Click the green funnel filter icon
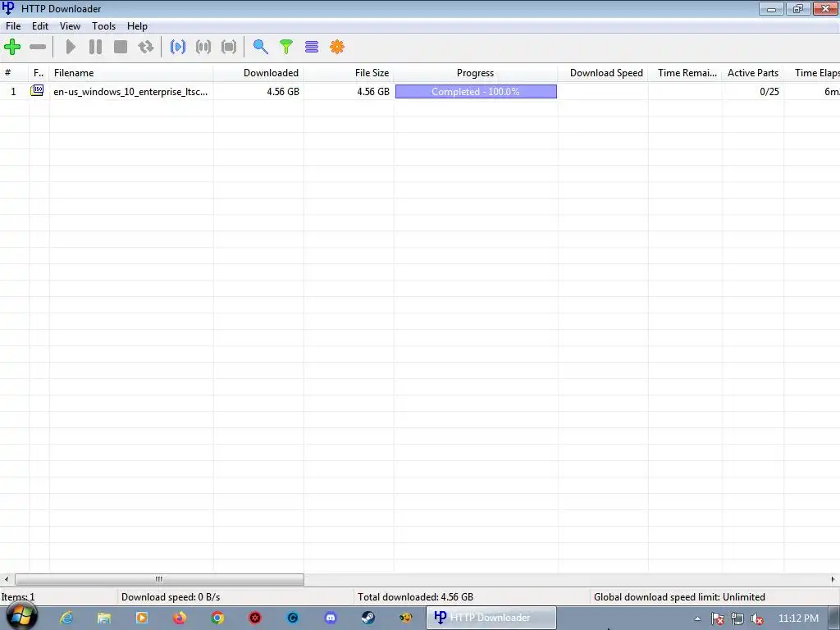Screen dimensions: 840x630 click(286, 47)
